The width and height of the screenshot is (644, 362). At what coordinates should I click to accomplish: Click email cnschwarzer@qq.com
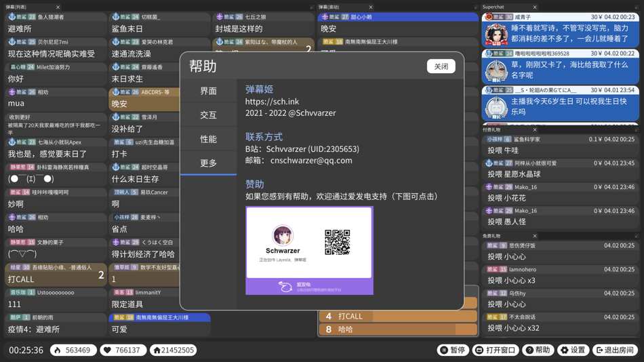311,161
